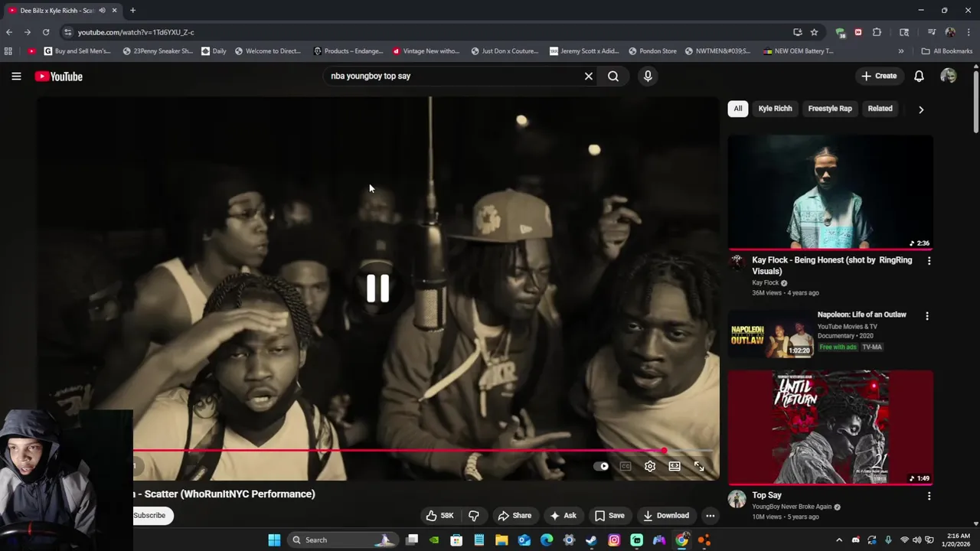Image resolution: width=980 pixels, height=551 pixels.
Task: Expand hidden bookmarks with double chevron
Action: (900, 51)
